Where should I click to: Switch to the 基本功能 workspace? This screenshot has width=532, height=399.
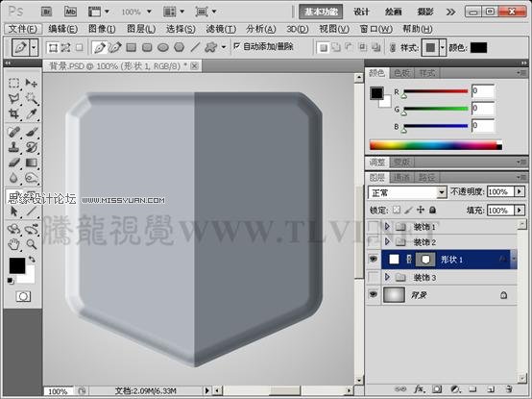(x=321, y=12)
